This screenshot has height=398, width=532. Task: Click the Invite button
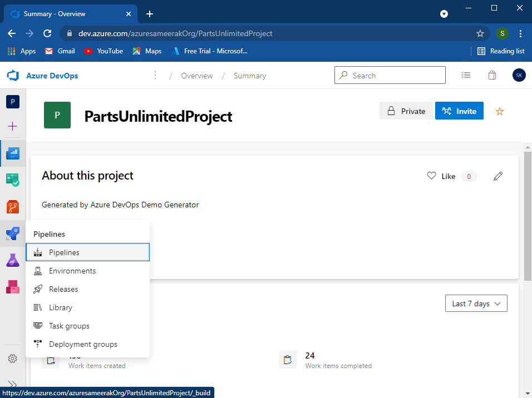click(x=459, y=111)
